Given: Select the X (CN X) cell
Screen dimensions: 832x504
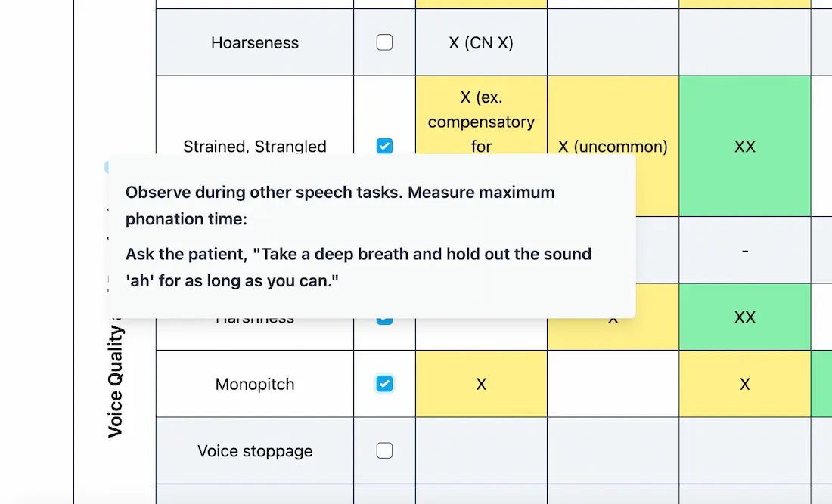Looking at the screenshot, I should pos(481,42).
